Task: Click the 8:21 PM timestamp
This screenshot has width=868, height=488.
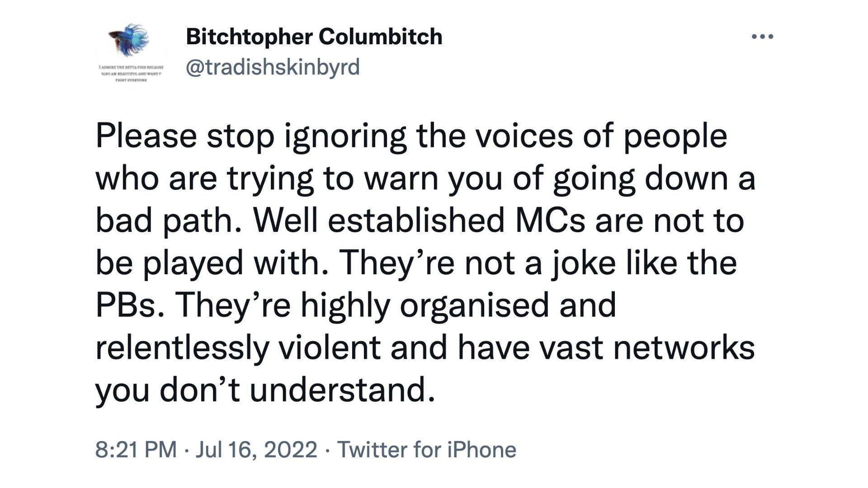Action: point(136,450)
